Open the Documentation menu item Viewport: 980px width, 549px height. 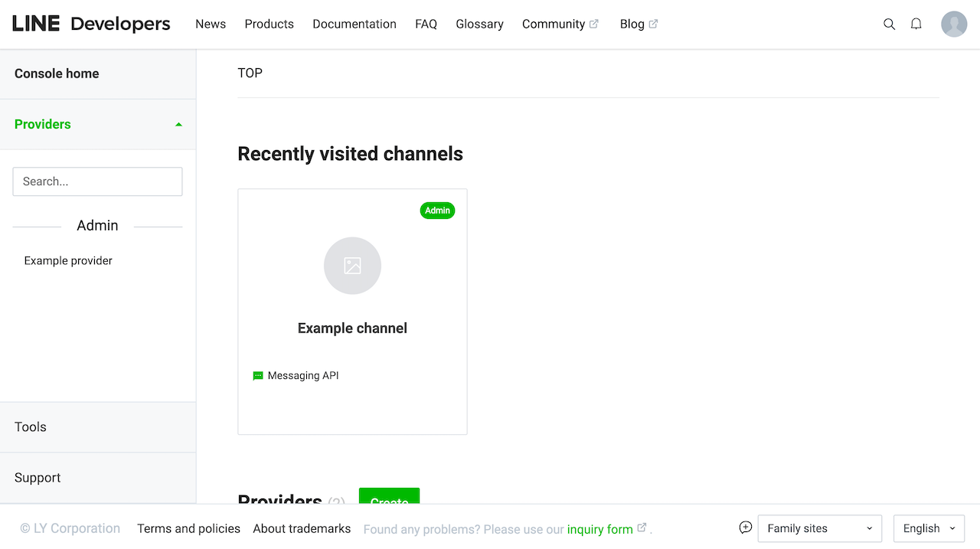pyautogui.click(x=354, y=24)
